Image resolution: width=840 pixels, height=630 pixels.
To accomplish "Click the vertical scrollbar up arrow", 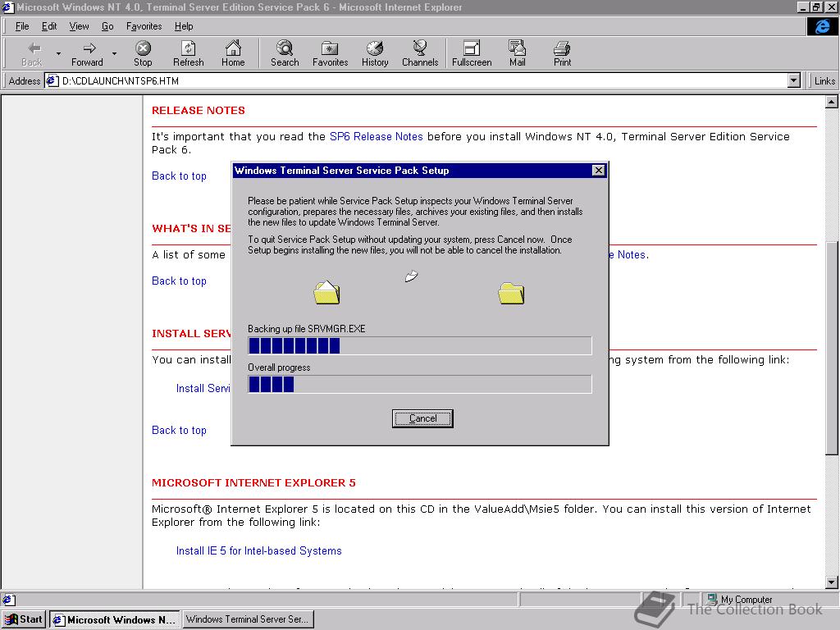I will point(832,102).
